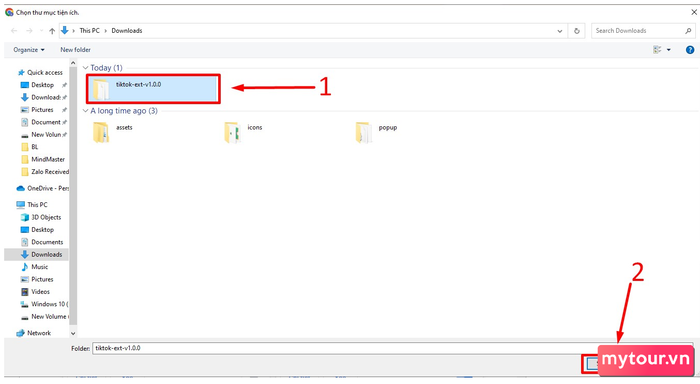Select the icons folder

coord(244,132)
